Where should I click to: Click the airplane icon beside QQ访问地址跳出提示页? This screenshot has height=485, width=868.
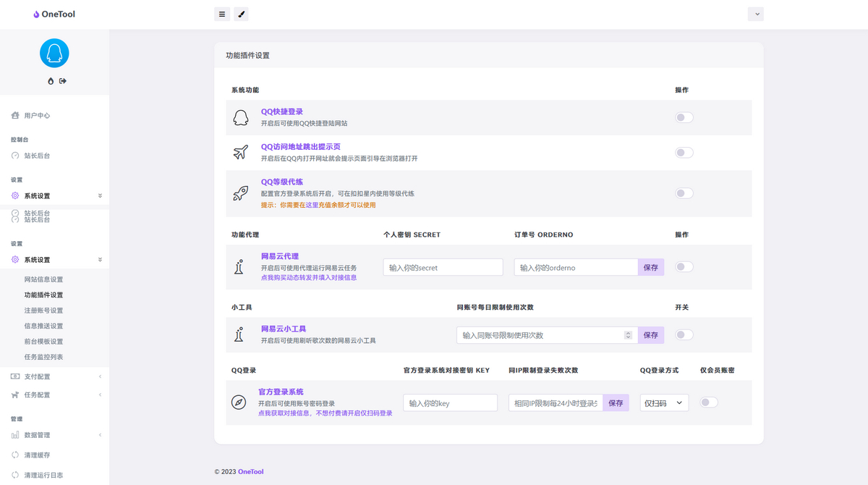pyautogui.click(x=241, y=152)
